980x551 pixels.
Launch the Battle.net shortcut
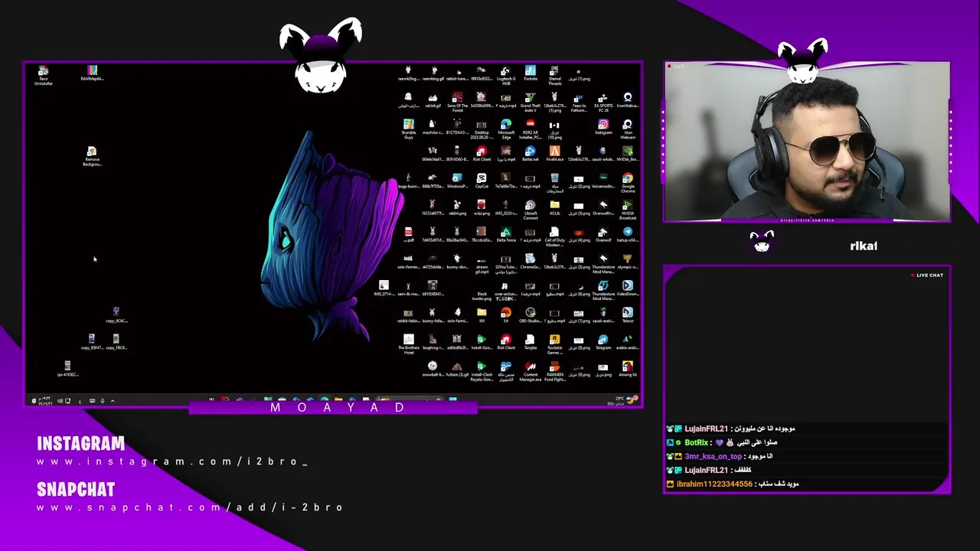[x=530, y=154]
